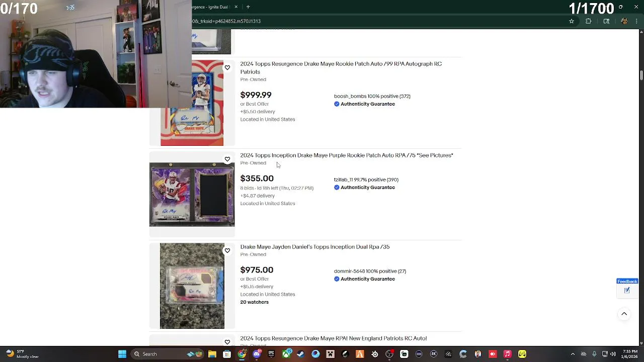Viewport: 644px width, 362px height.
Task: Click Authenticity Guarantee on tzillab_11 listing
Action: click(x=364, y=188)
